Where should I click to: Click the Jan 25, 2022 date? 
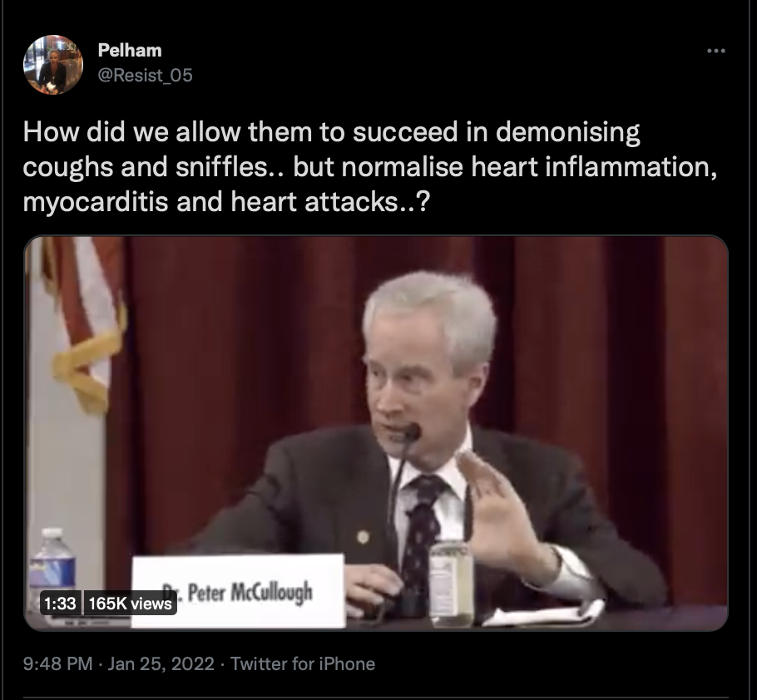(161, 663)
